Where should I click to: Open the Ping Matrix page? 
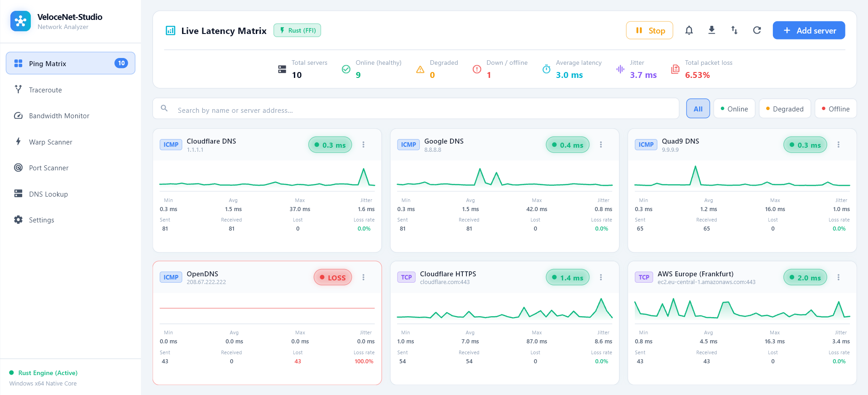(x=71, y=63)
